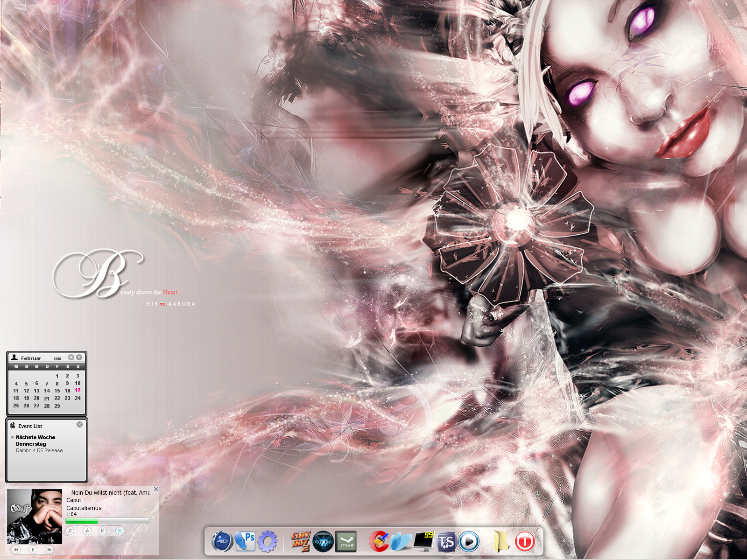Seek in the green song progress bar
The width and height of the screenshot is (747, 560).
click(x=107, y=521)
